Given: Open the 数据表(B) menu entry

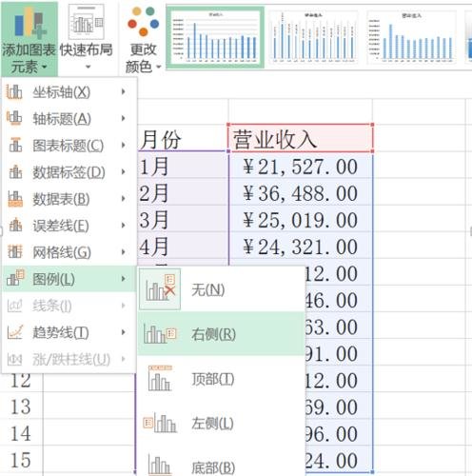Looking at the screenshot, I should coord(69,199).
